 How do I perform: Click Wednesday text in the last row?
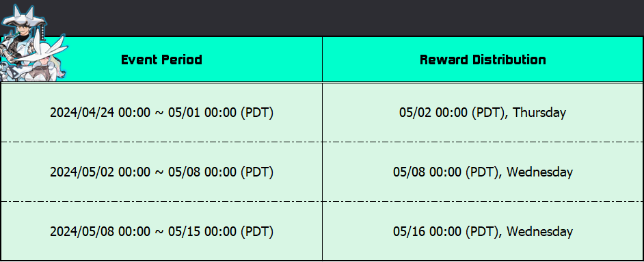(x=539, y=231)
